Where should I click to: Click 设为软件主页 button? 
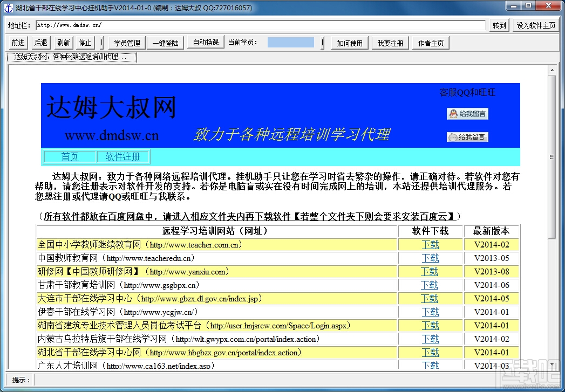(536, 25)
